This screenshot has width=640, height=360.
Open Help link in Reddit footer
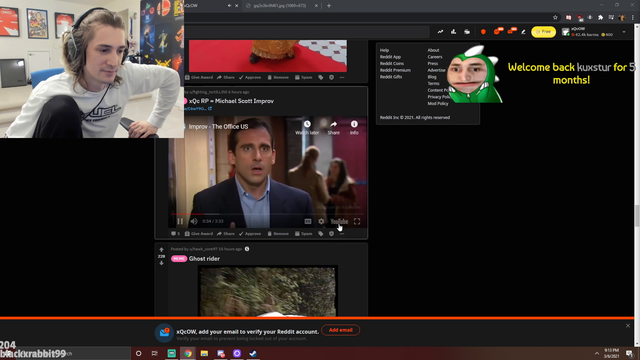(x=384, y=50)
